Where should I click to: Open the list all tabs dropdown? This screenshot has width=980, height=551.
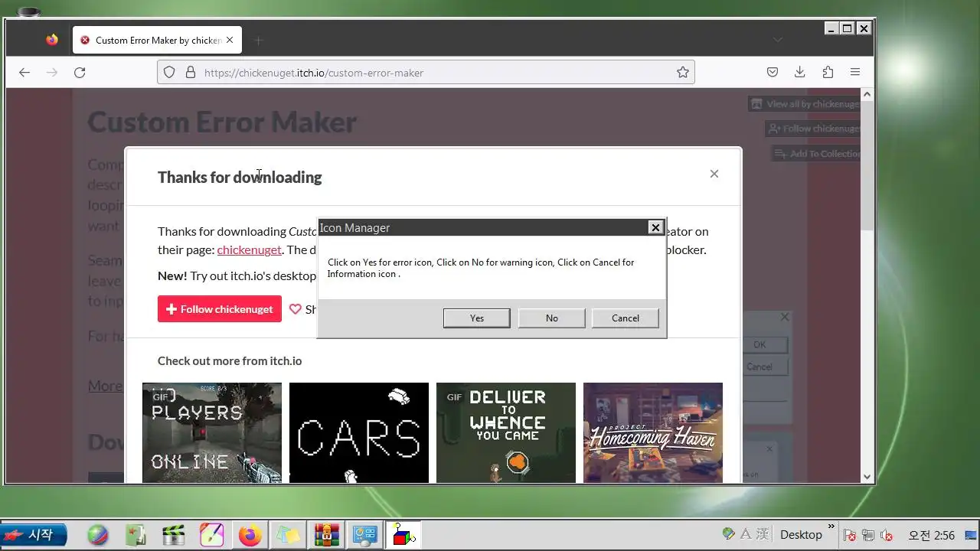778,40
